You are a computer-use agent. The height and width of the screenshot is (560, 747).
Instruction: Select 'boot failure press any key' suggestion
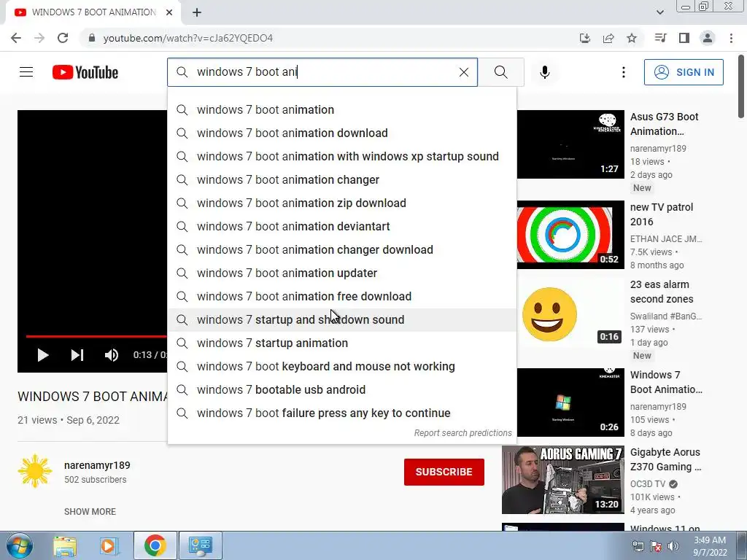click(x=342, y=413)
